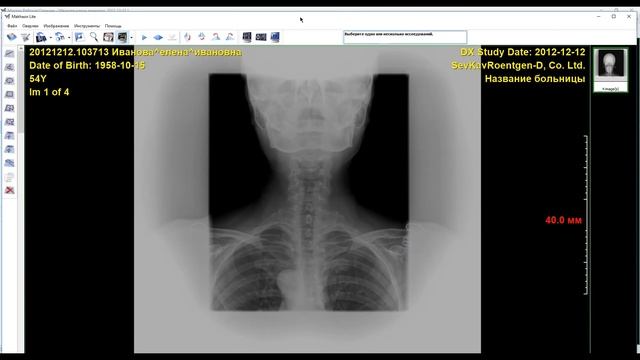640x360 pixels.
Task: Expand the arrow beside the dark folder icon
Action: click(50, 38)
